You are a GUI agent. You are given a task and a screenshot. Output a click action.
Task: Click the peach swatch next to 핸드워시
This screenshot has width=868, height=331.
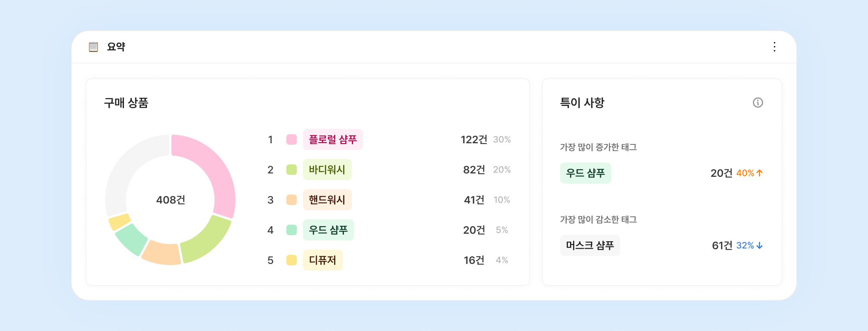click(292, 200)
